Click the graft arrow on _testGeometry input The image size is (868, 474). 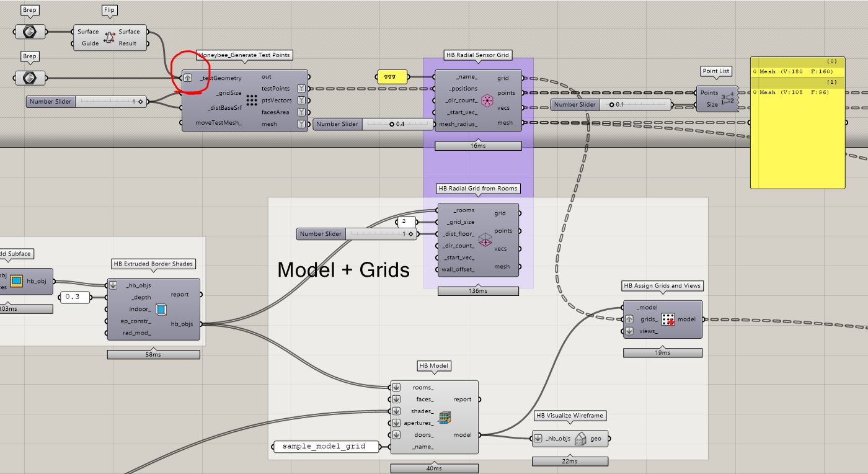tap(188, 78)
